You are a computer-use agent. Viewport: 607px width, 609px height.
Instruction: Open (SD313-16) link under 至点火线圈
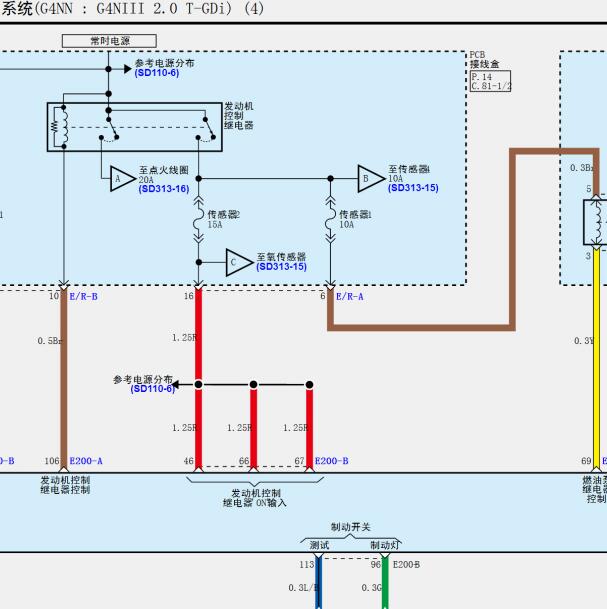[163, 189]
